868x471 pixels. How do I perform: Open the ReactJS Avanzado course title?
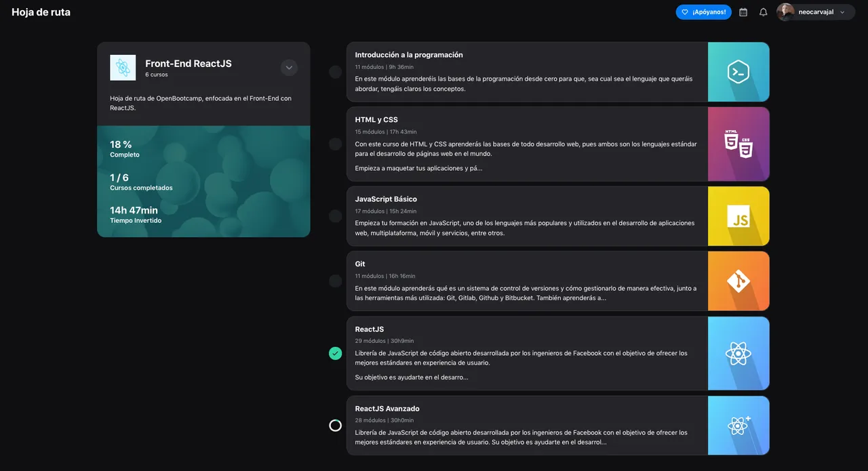coord(387,409)
